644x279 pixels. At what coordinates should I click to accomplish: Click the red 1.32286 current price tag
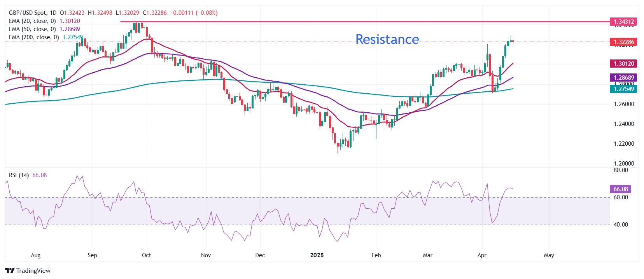623,42
